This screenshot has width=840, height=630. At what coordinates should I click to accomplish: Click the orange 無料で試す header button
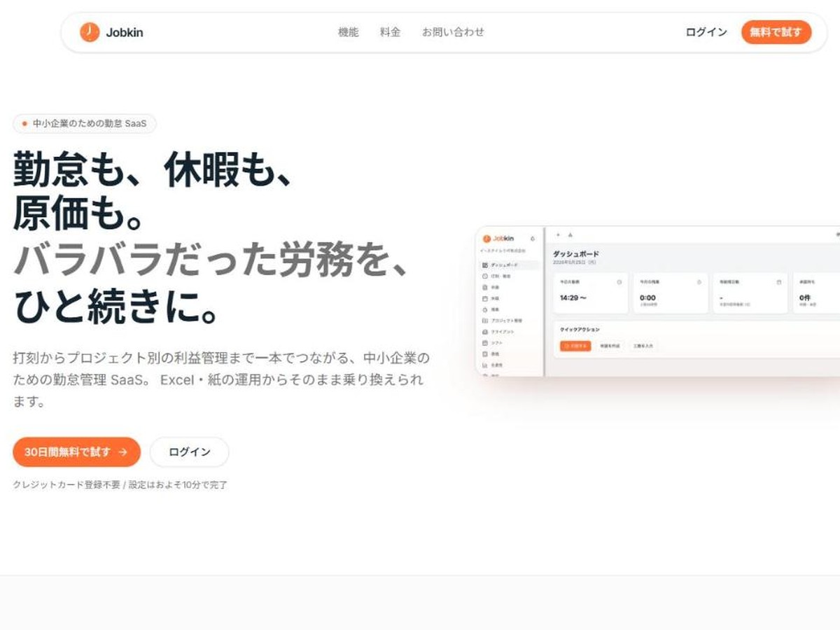[x=776, y=32]
